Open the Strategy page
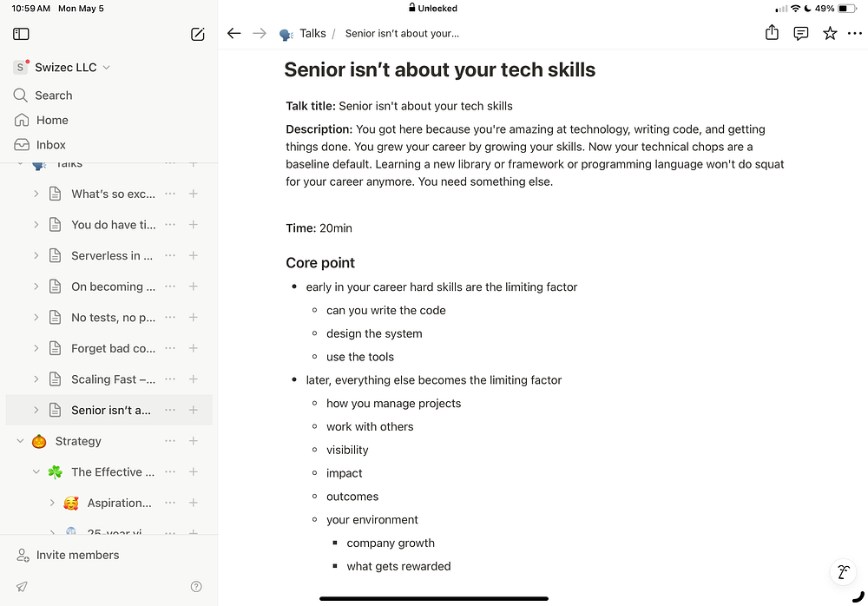The height and width of the screenshot is (606, 868). [78, 441]
